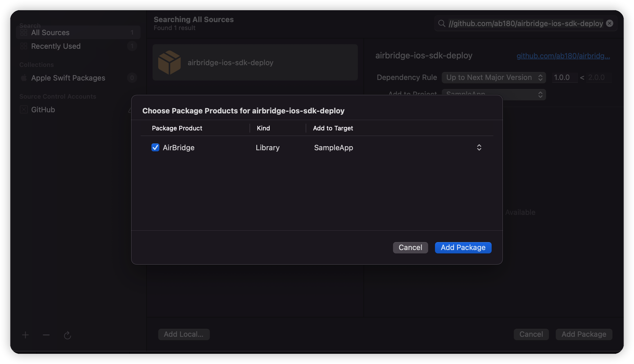
Task: Cancel the Choose Package Products dialog
Action: point(410,247)
